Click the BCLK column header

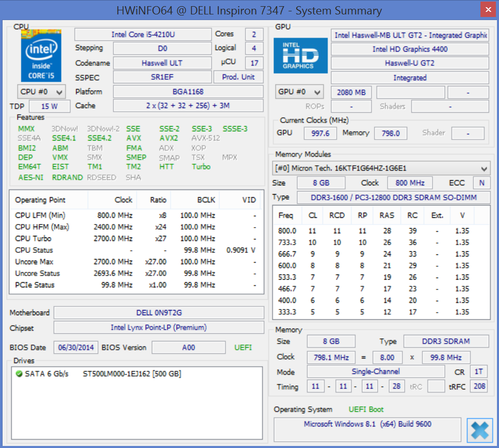(195, 200)
